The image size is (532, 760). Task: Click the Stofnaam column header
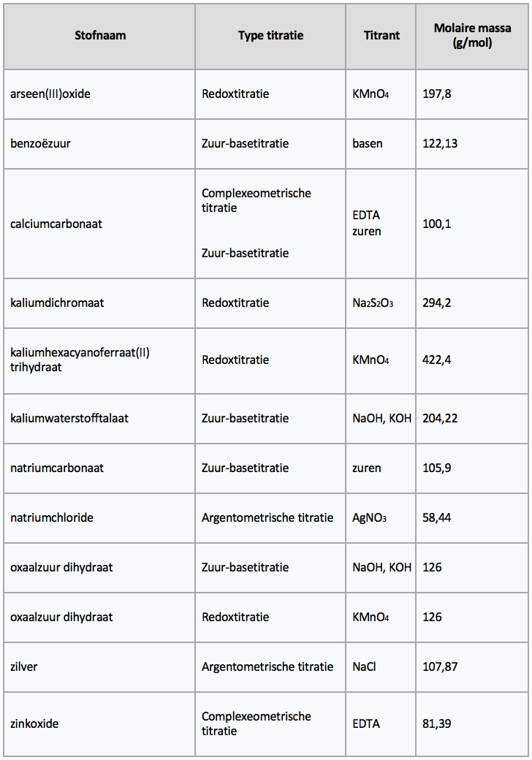coord(100,35)
